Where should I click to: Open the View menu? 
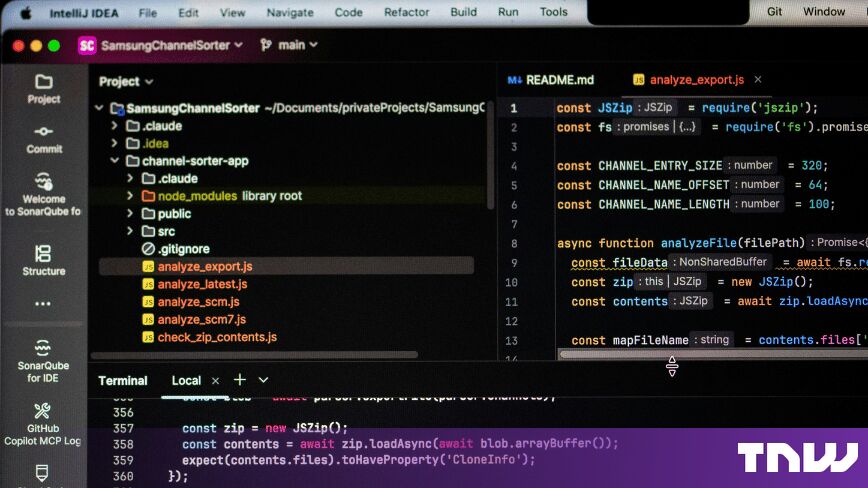pyautogui.click(x=232, y=12)
